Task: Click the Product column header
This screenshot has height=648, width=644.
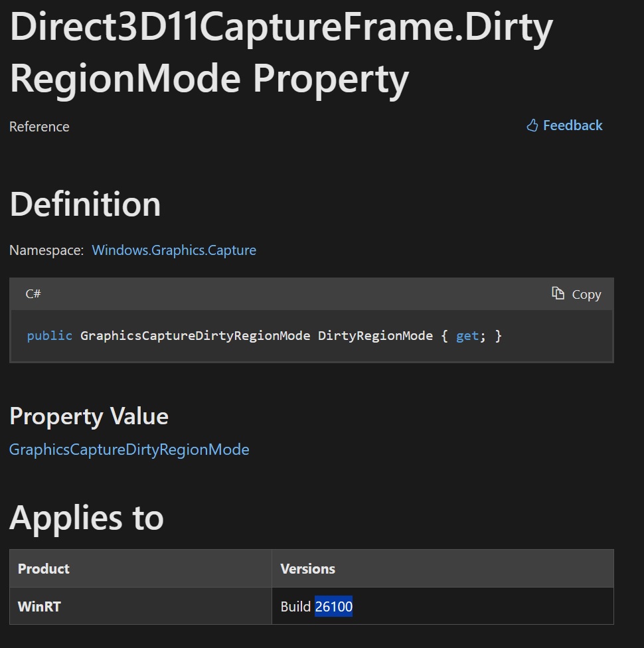Action: click(43, 568)
